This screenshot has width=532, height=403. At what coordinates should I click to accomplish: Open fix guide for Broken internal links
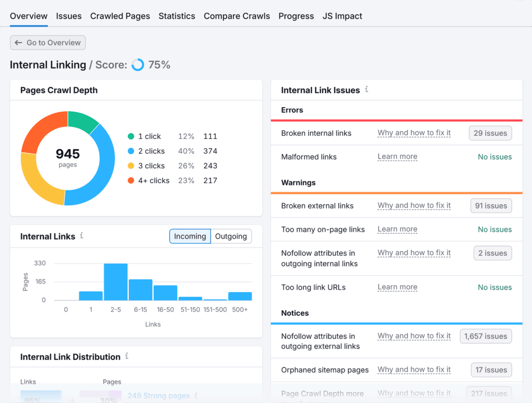[414, 133]
